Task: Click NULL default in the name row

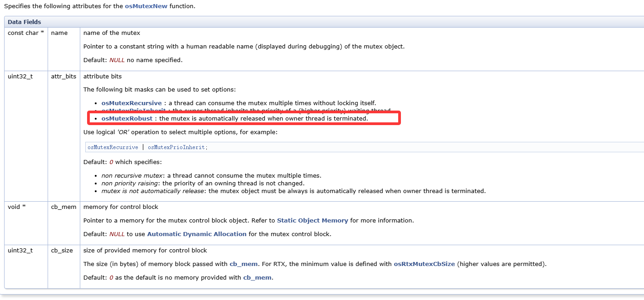Action: pos(117,60)
